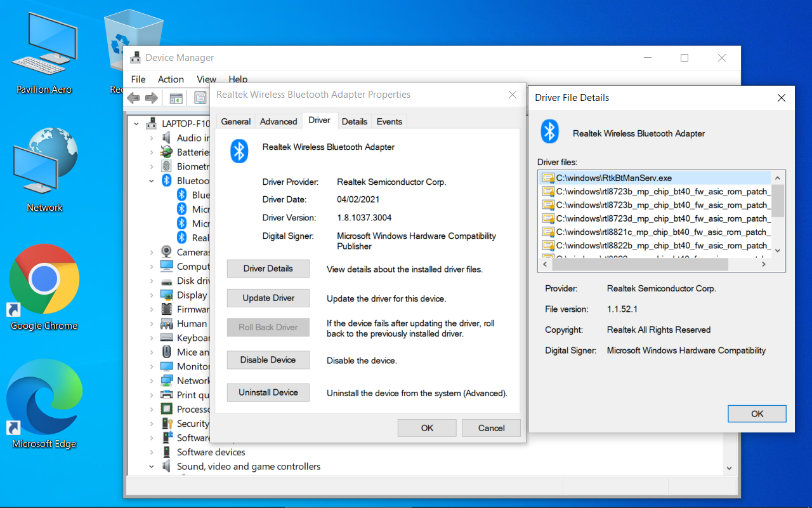Click the Uninstall Device button
The image size is (812, 508).
tap(268, 392)
